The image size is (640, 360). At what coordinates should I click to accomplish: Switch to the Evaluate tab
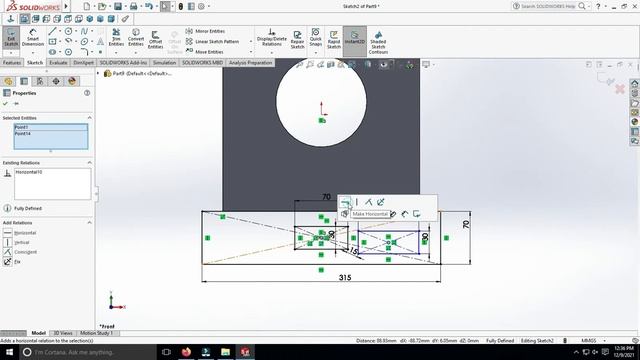pos(58,63)
